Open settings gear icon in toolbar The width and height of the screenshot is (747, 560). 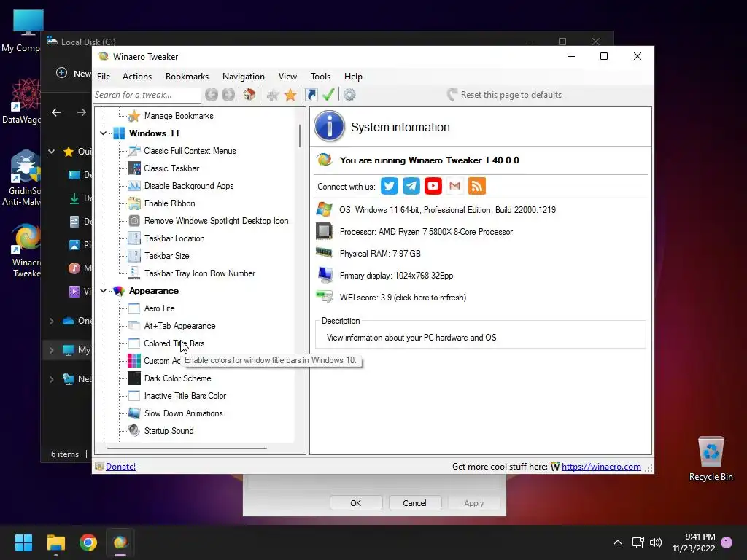coord(349,95)
